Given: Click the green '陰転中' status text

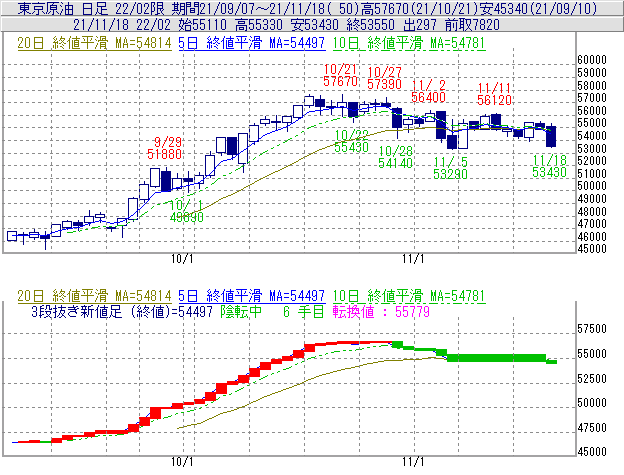Looking at the screenshot, I should [241, 311].
